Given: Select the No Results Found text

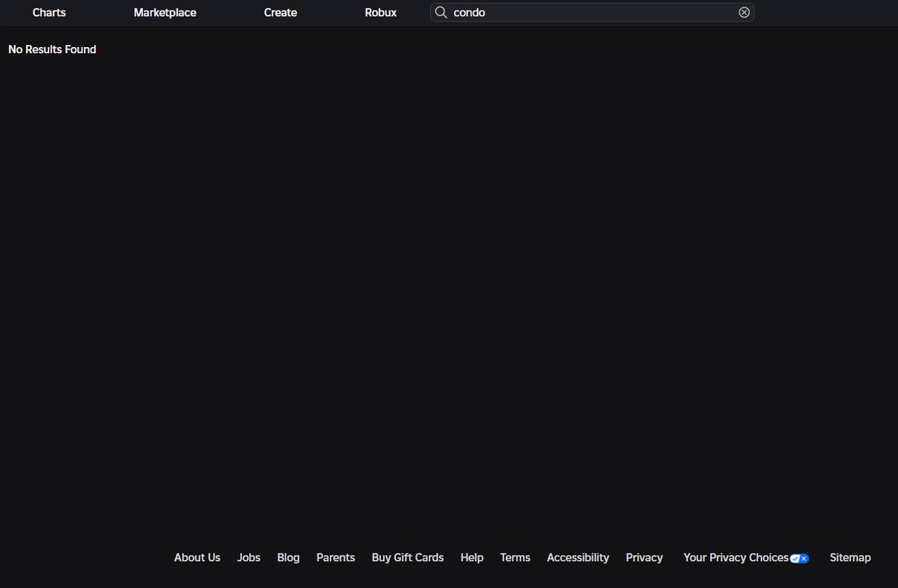Looking at the screenshot, I should 52,49.
